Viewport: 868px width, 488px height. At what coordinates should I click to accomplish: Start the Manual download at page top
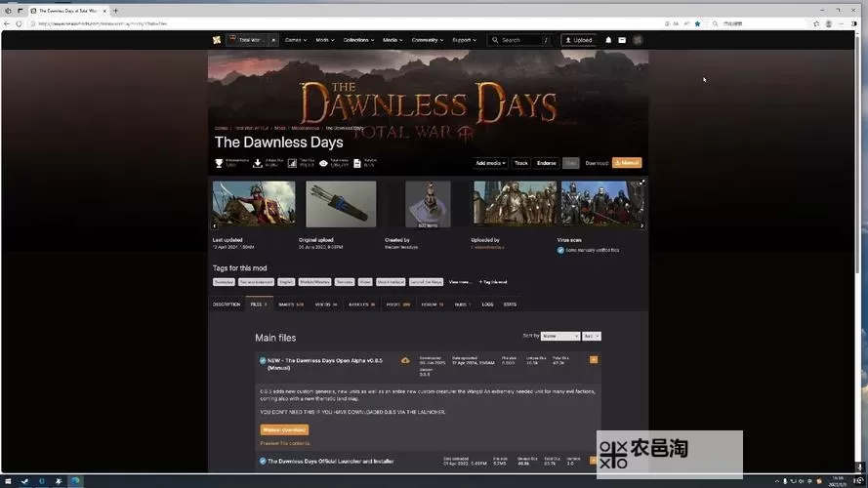click(627, 163)
